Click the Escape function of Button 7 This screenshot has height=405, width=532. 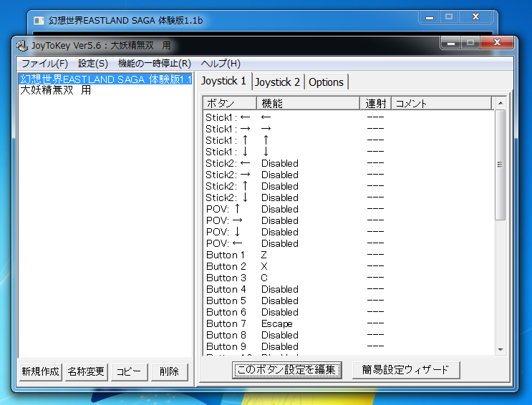click(x=277, y=324)
